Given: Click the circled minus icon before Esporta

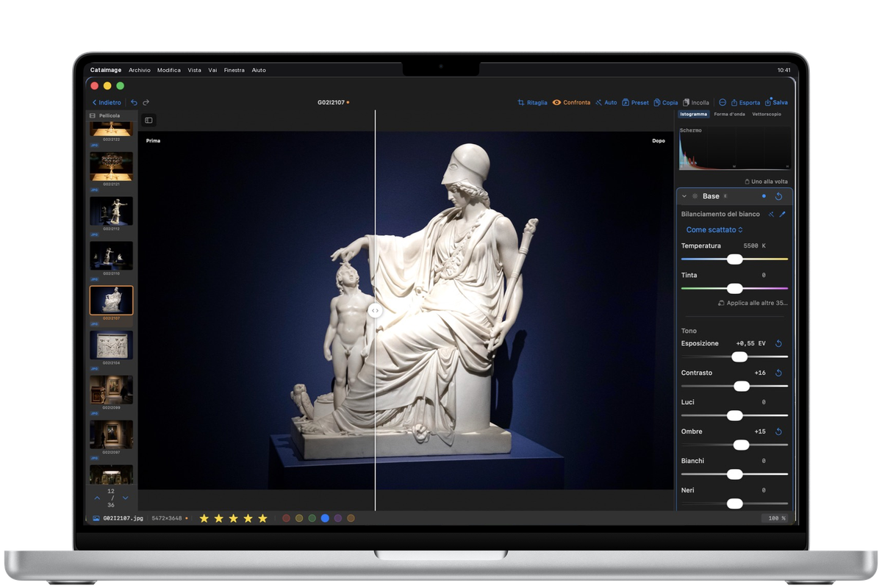Looking at the screenshot, I should click(x=723, y=102).
